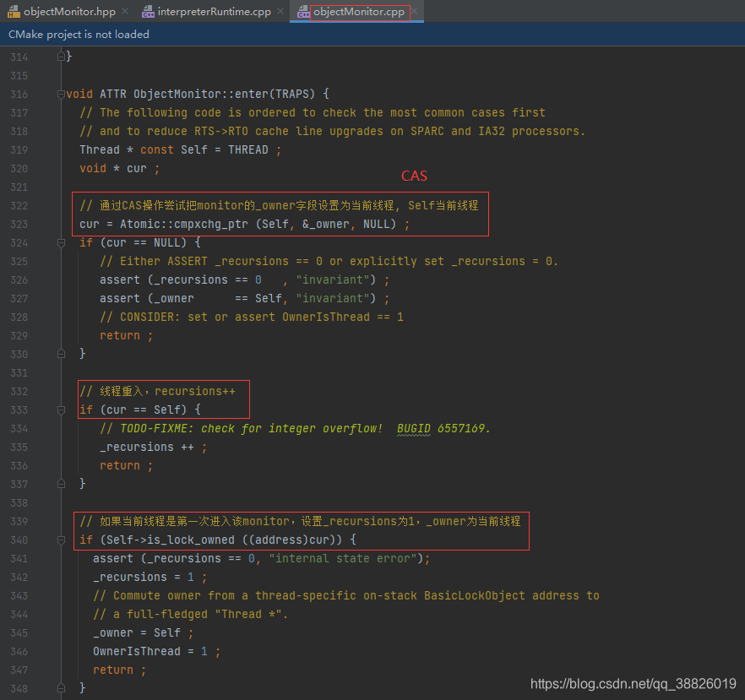Screen dimensions: 745x700
Task: Click the fold end marker at line 337
Action: click(61, 484)
